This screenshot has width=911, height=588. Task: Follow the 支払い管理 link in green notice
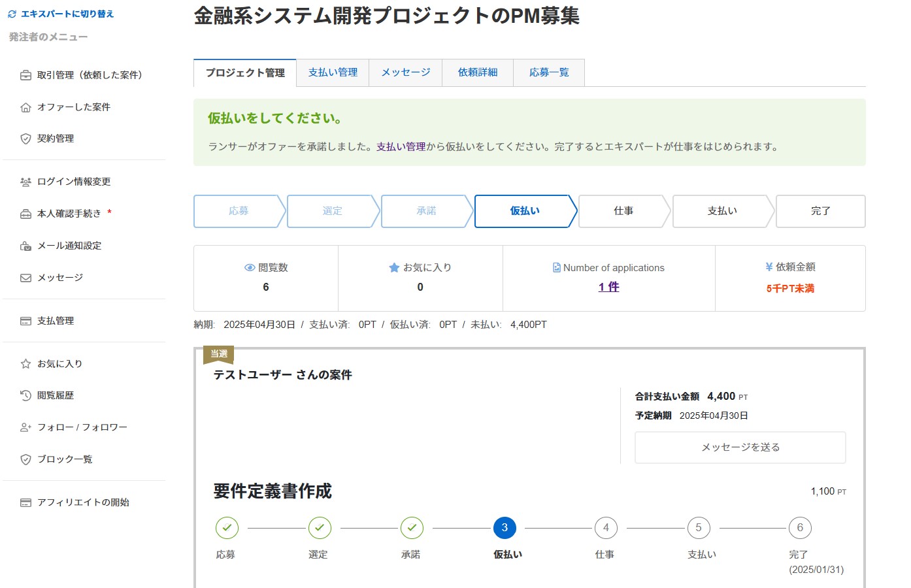pyautogui.click(x=401, y=147)
